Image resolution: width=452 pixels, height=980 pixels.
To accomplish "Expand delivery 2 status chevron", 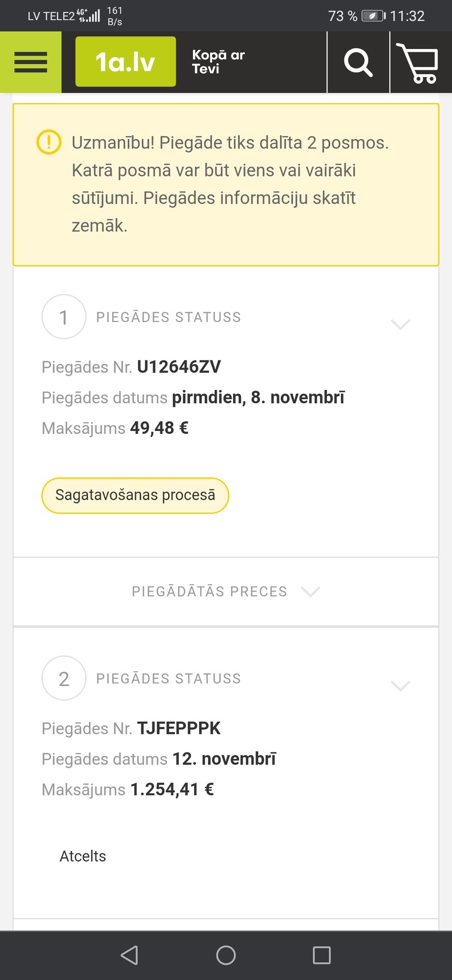I will [x=400, y=685].
